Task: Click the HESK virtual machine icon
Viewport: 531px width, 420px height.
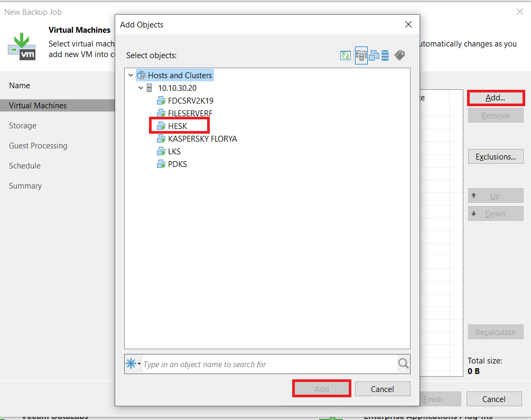Action: [161, 126]
